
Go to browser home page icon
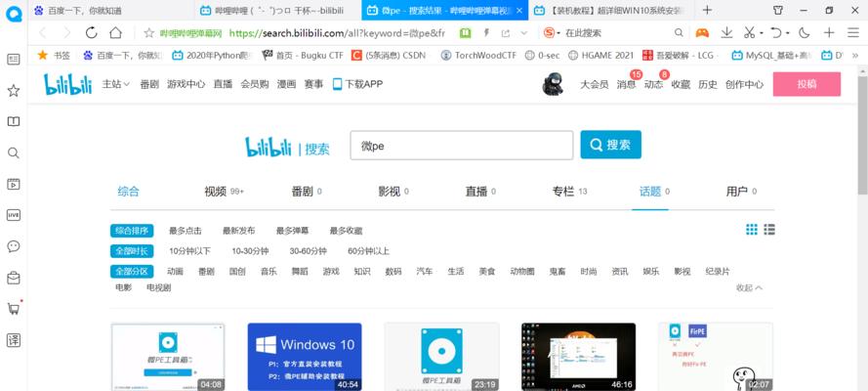pyautogui.click(x=115, y=32)
